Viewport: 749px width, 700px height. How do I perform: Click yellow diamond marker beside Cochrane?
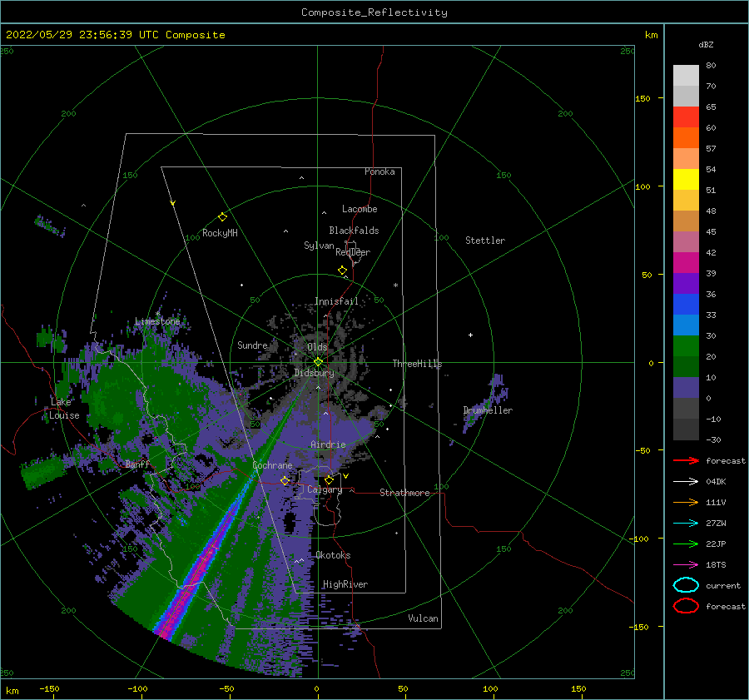tap(285, 481)
